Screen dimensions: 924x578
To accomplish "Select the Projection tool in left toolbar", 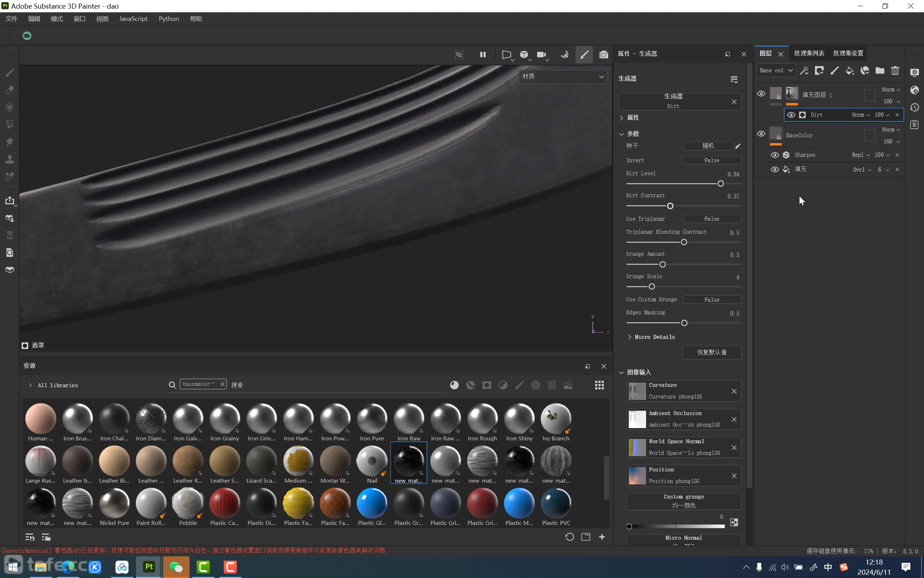I will click(x=10, y=107).
